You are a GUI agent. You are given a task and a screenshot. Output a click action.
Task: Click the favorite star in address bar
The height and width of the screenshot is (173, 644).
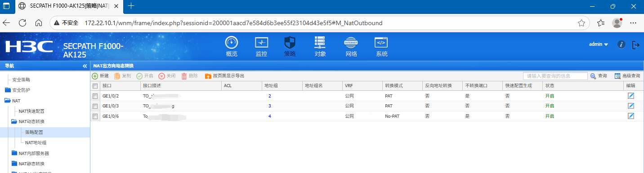pos(581,22)
